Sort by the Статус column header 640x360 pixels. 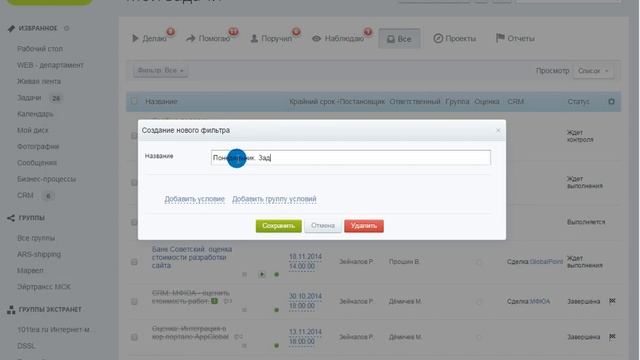[x=578, y=101]
